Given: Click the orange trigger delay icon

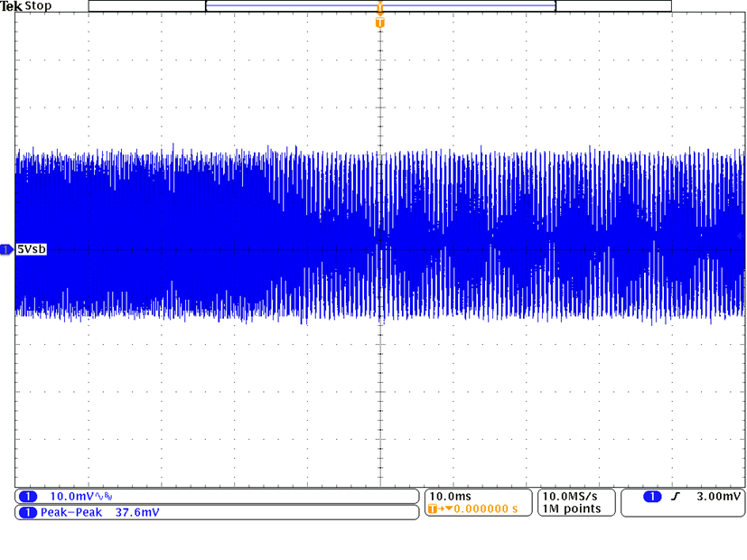Looking at the screenshot, I should (435, 509).
